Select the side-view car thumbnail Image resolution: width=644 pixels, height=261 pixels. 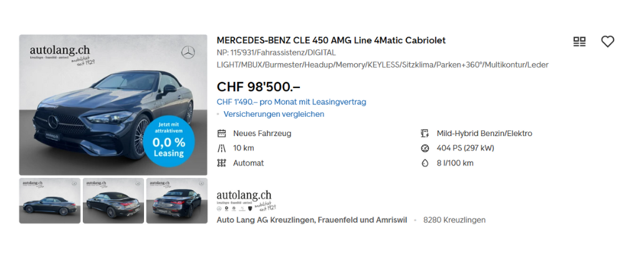pyautogui.click(x=50, y=200)
